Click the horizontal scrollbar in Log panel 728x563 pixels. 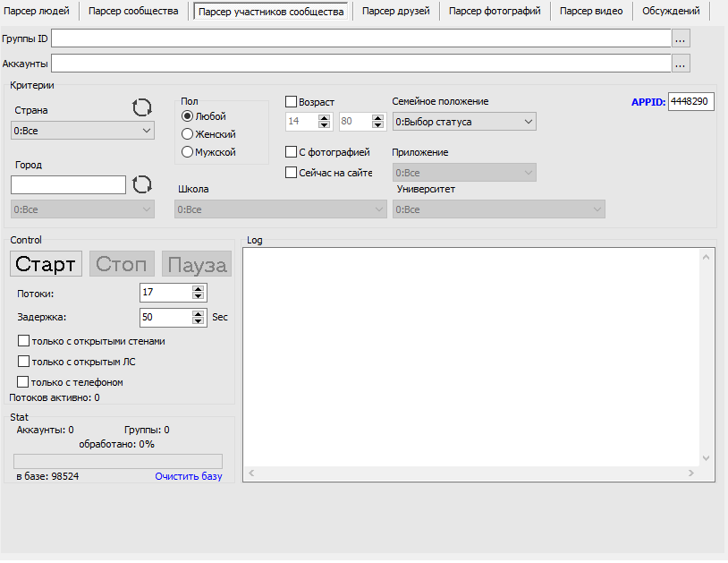pos(471,473)
